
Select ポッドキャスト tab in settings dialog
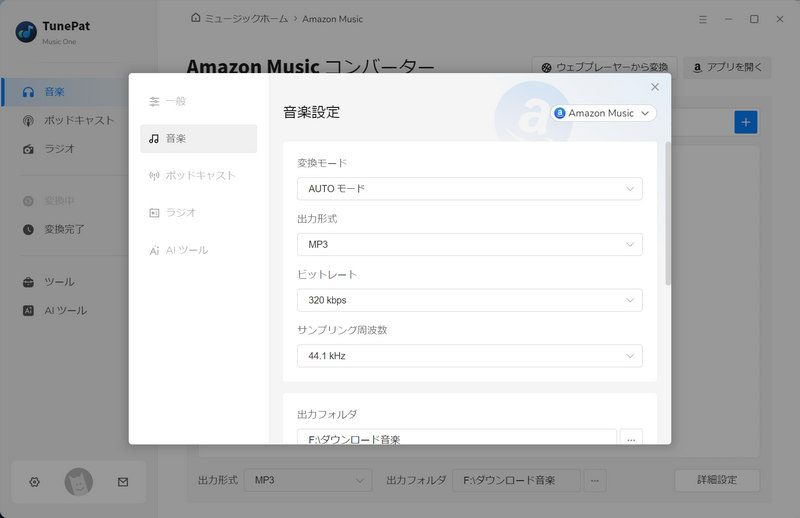pos(198,176)
